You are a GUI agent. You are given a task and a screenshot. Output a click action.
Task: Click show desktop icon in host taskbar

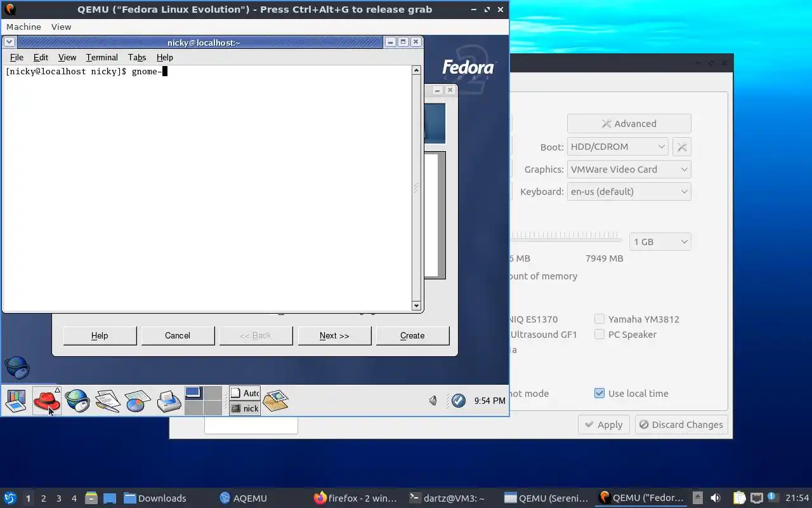tap(110, 498)
